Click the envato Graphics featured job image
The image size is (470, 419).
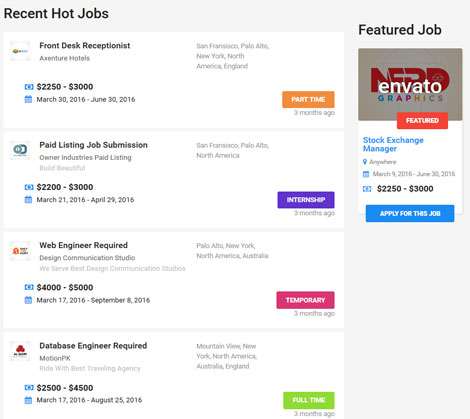410,84
